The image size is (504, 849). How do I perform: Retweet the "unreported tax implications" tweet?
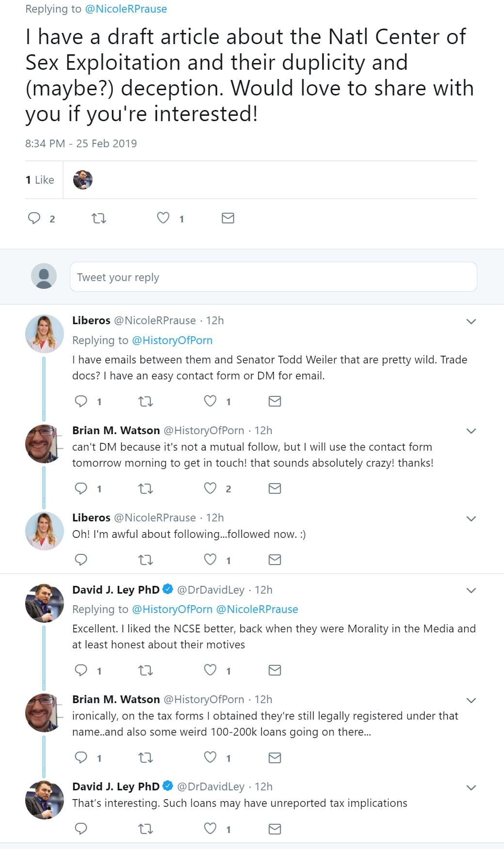click(145, 829)
